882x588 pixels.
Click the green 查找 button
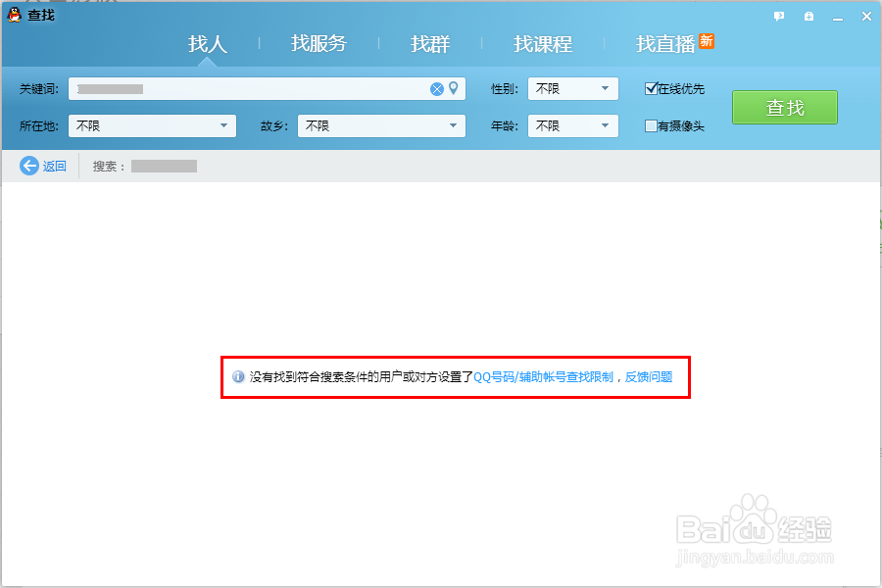(785, 108)
